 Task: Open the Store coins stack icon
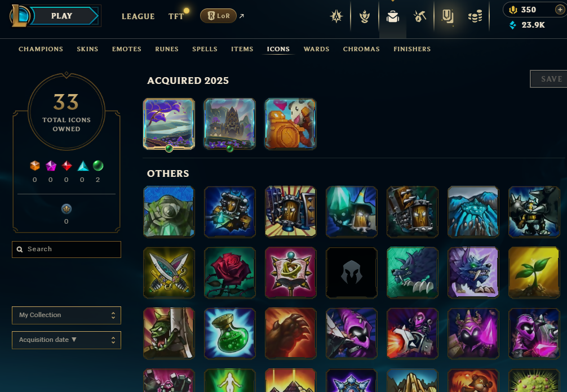pyautogui.click(x=475, y=16)
